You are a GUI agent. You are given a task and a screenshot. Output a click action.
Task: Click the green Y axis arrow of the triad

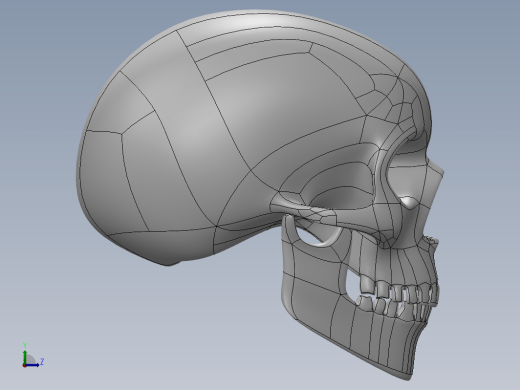[x=25, y=357]
